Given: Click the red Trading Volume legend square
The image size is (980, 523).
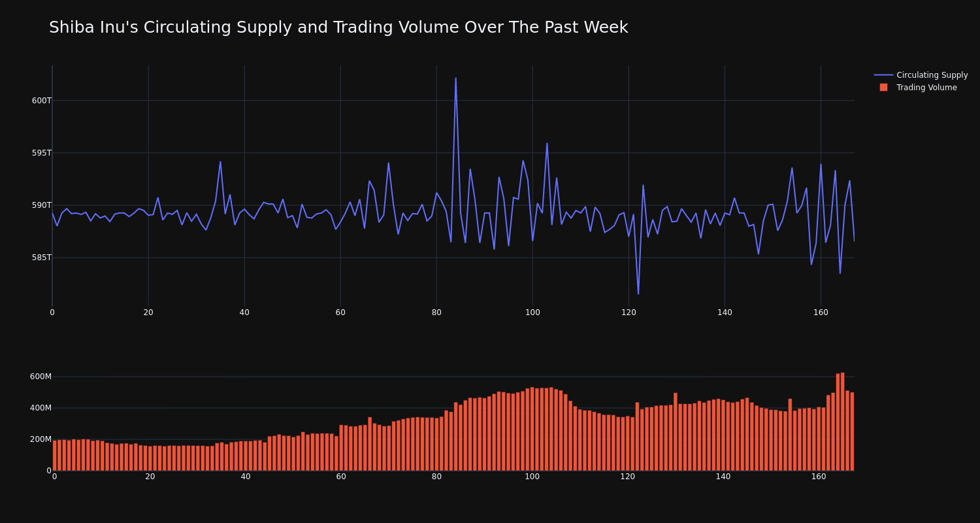Looking at the screenshot, I should [x=883, y=88].
